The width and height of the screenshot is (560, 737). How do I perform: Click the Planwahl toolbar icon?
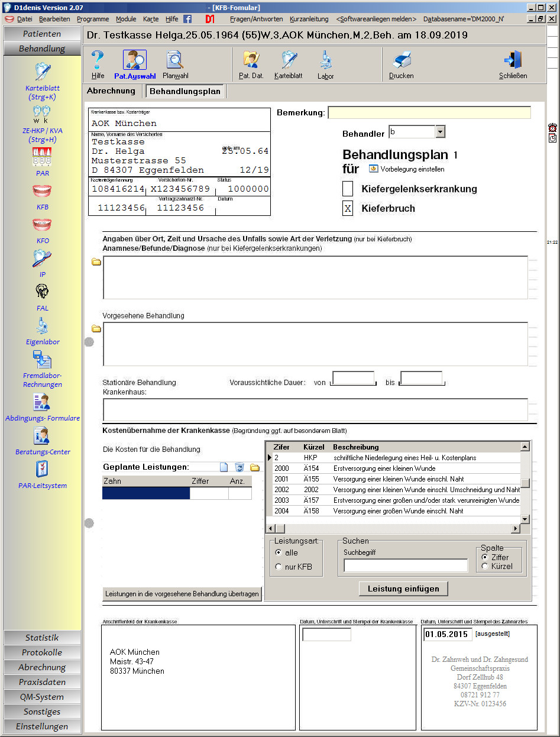click(176, 60)
